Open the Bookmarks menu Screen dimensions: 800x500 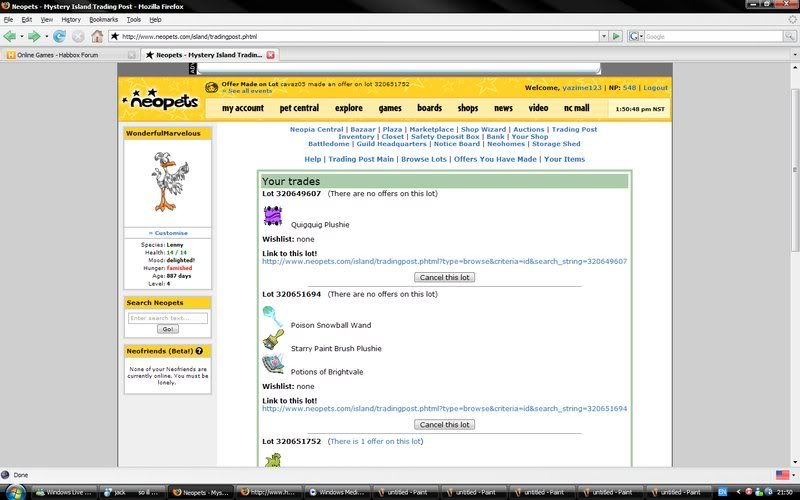tap(103, 19)
